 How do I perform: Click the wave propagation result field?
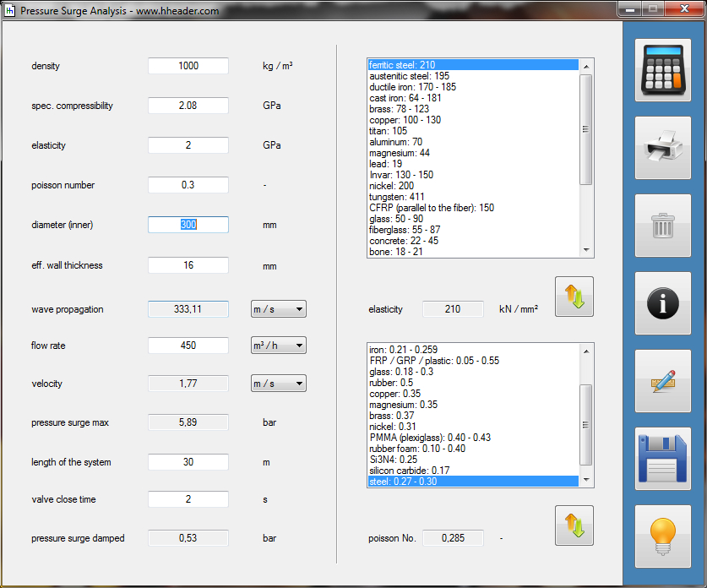tap(188, 309)
